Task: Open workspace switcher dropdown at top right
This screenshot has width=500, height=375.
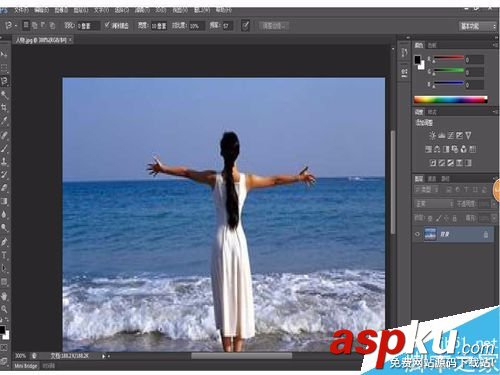Action: click(x=478, y=26)
